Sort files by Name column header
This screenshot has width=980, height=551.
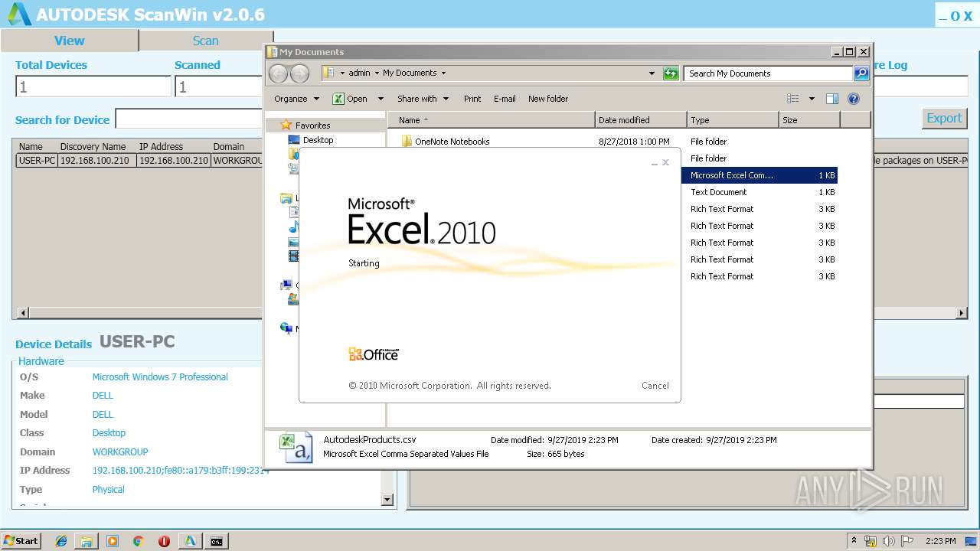pos(492,120)
